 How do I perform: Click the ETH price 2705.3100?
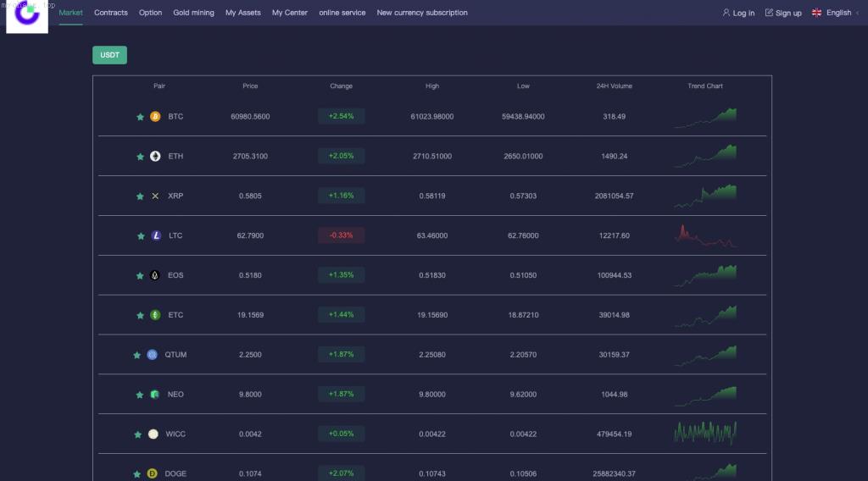pos(250,157)
